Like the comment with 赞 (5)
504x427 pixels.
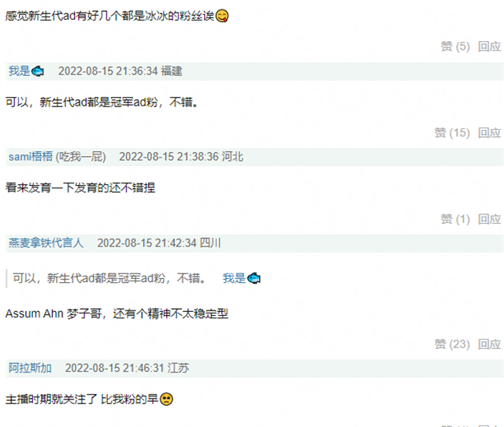point(455,46)
